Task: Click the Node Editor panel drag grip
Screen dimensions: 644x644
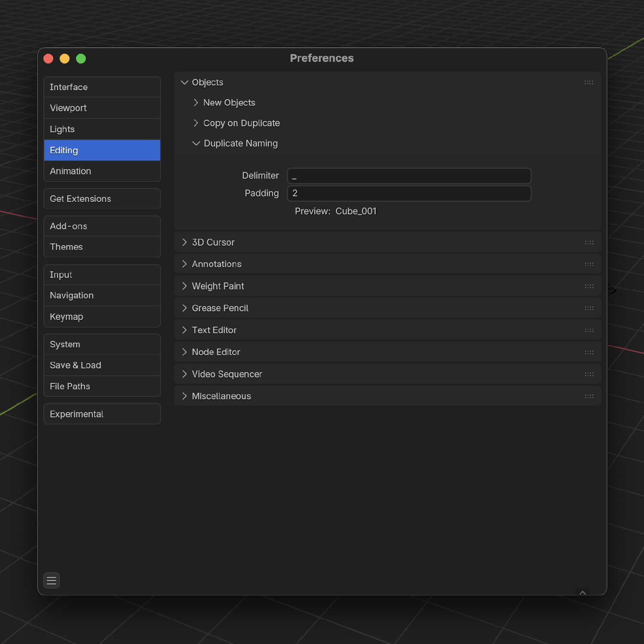Action: pyautogui.click(x=589, y=352)
